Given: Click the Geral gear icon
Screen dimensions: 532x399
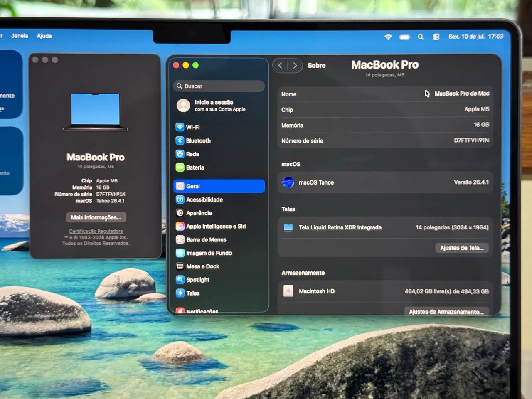Looking at the screenshot, I should (180, 186).
